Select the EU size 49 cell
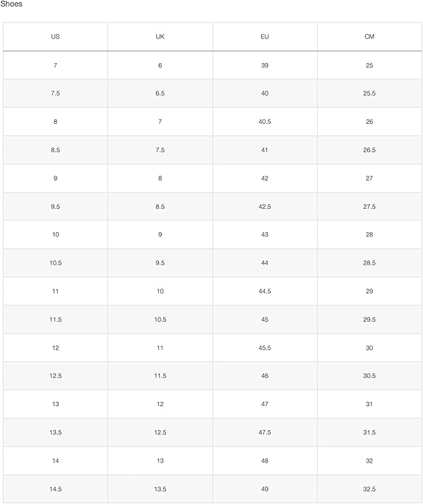The height and width of the screenshot is (504, 423). pos(265,489)
